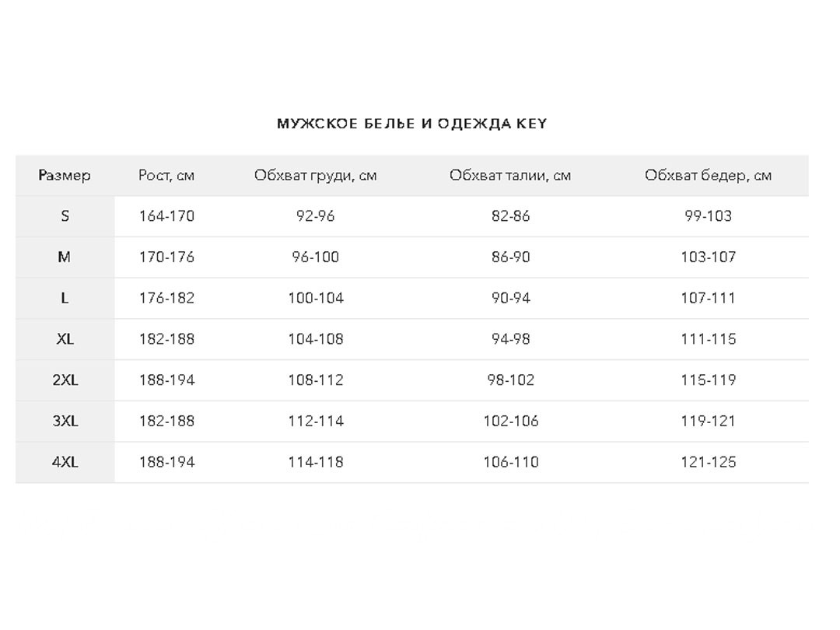This screenshot has height=630, width=840.
Task: Click chest value 108-112
Action: [x=316, y=380]
